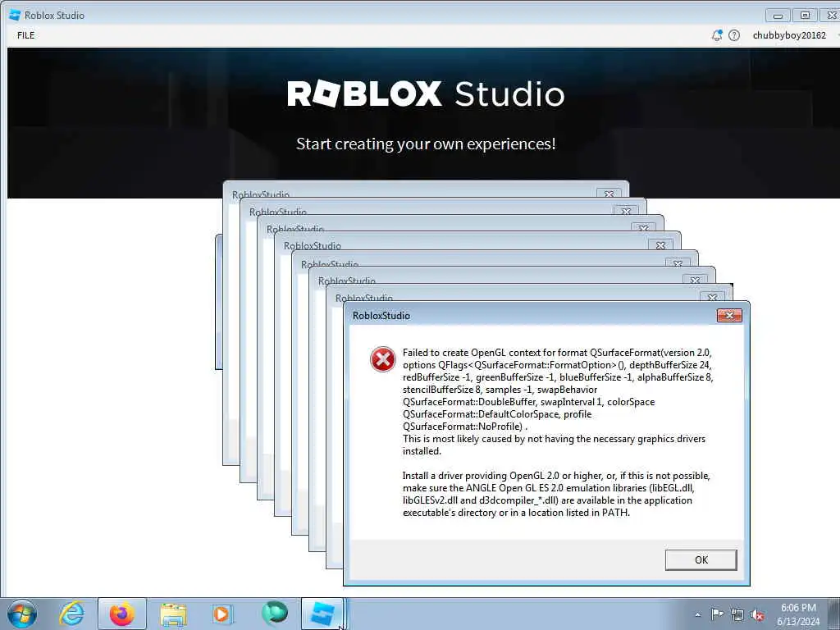Click the Roblox Studio taskbar icon
The image size is (840, 630).
322,614
